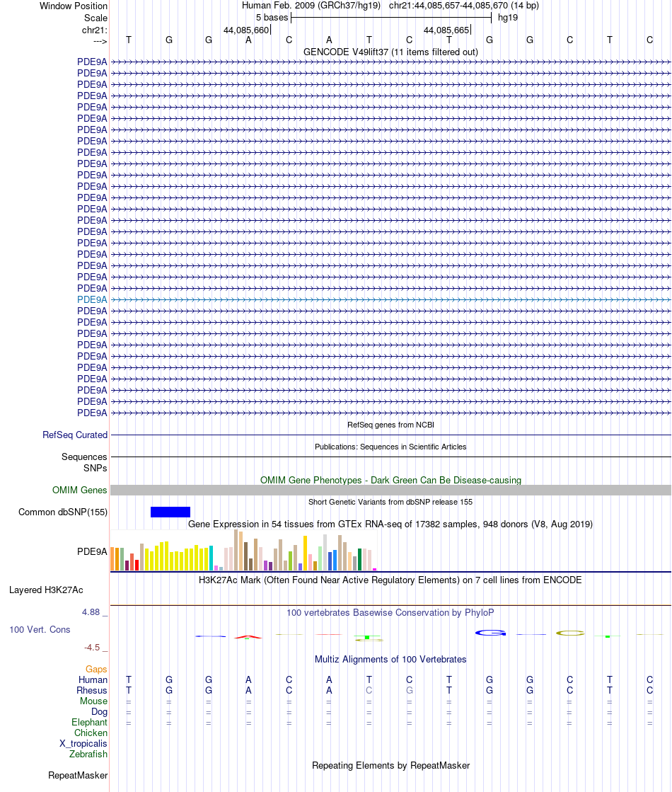Click the arrow symbol below chr21 label
Viewport: 672px width, 792px height.
(x=100, y=42)
